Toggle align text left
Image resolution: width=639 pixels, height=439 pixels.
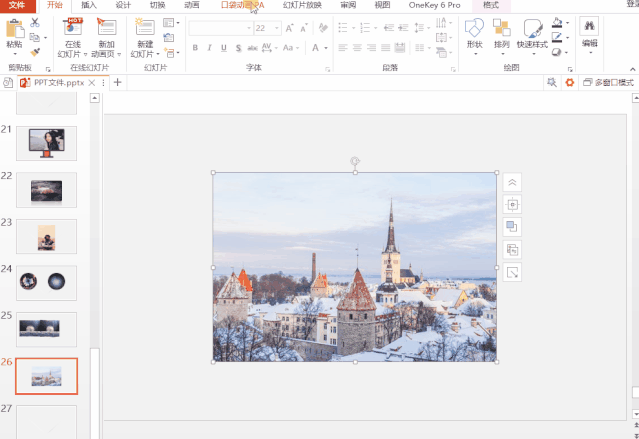(x=343, y=48)
